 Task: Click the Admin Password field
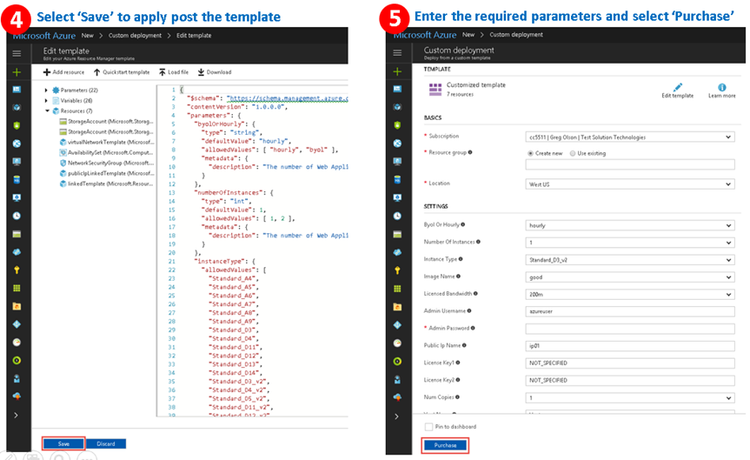pos(630,329)
